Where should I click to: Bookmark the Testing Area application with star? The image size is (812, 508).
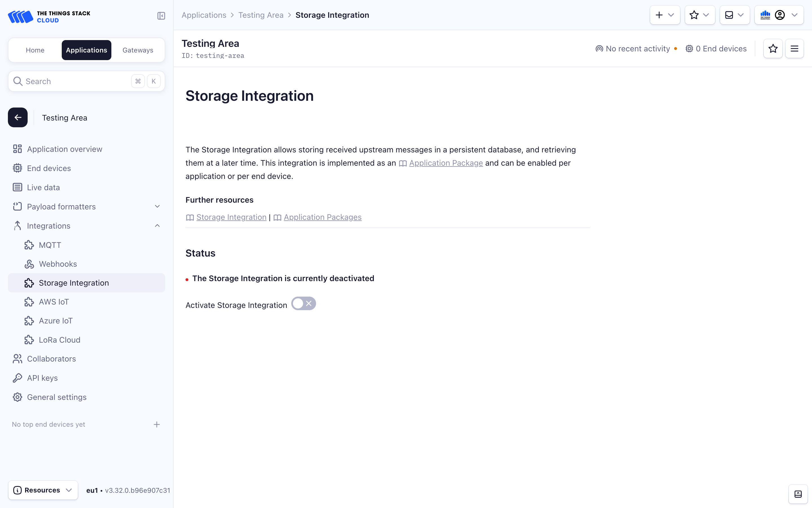(x=773, y=49)
